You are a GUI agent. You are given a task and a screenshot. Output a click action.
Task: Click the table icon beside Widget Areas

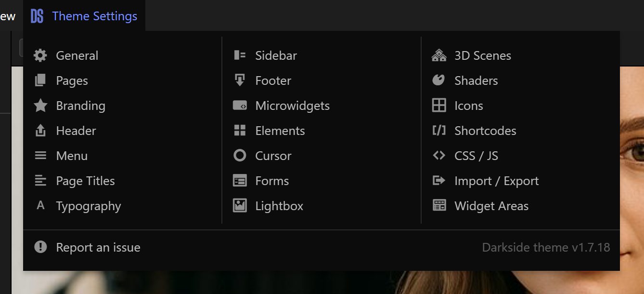[x=439, y=206]
